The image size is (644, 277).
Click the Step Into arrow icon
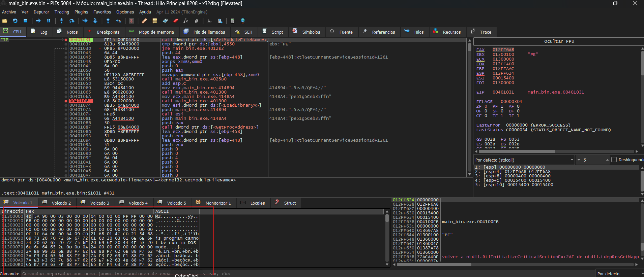[x=61, y=21]
